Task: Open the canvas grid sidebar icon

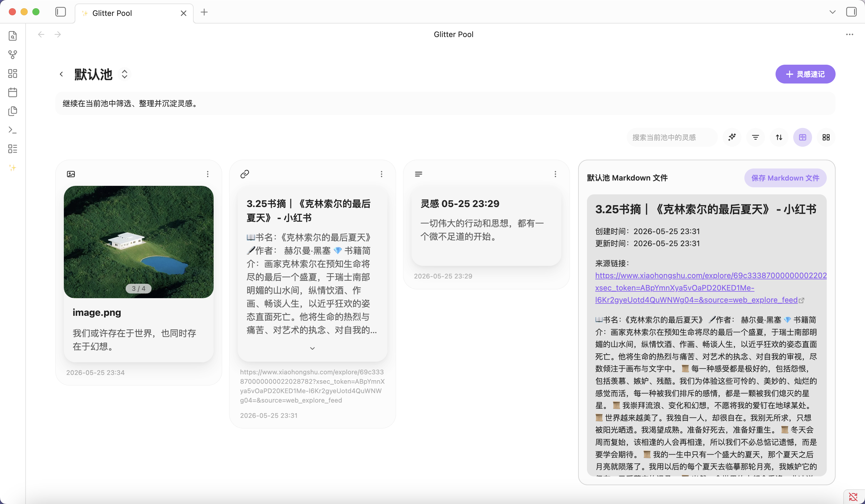Action: pyautogui.click(x=13, y=74)
